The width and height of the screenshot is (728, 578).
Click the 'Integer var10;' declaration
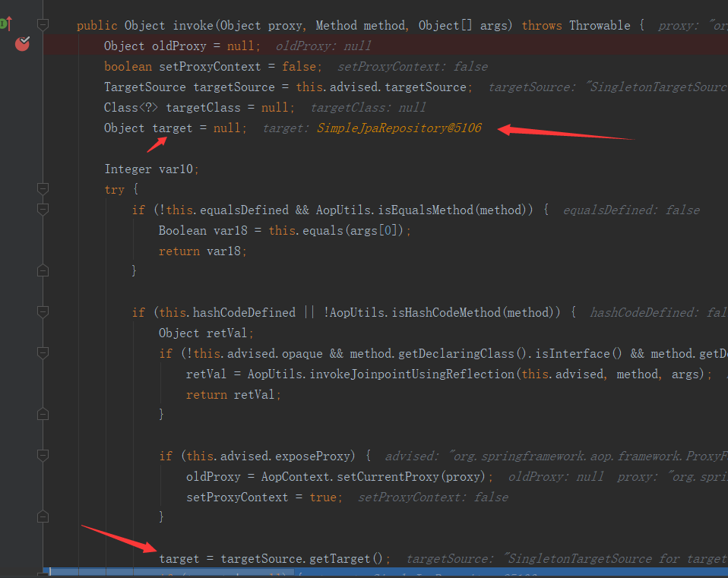pyautogui.click(x=151, y=169)
